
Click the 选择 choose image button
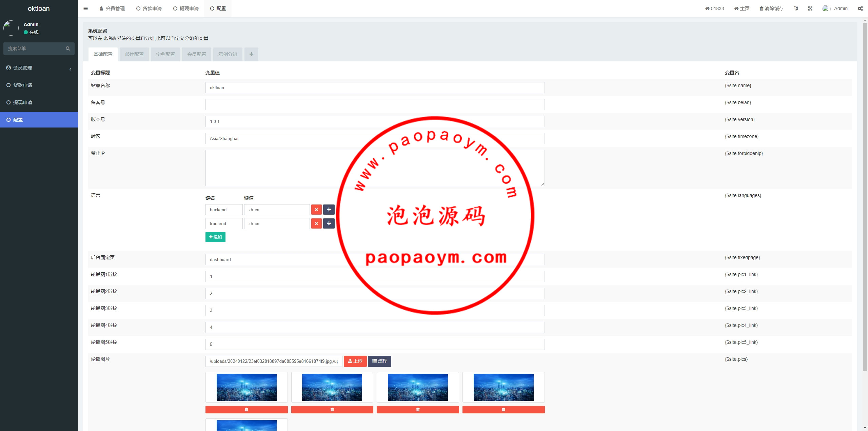(379, 361)
